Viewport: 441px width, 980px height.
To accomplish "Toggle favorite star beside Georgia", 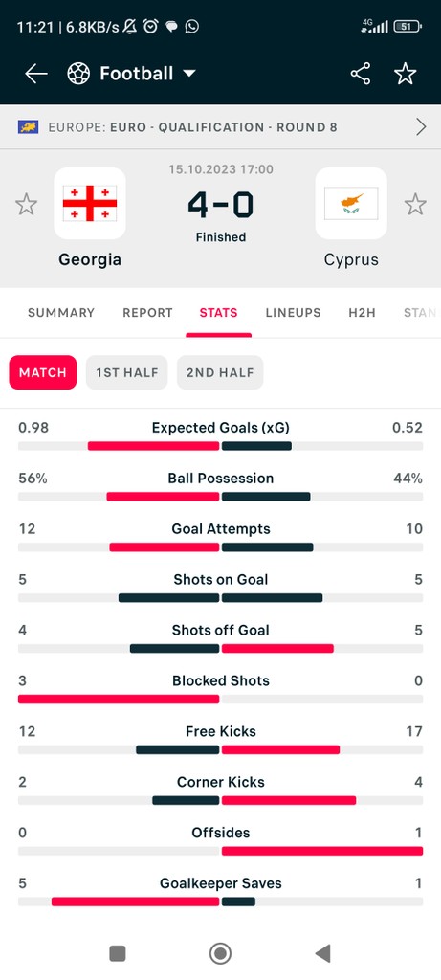I will pos(26,205).
